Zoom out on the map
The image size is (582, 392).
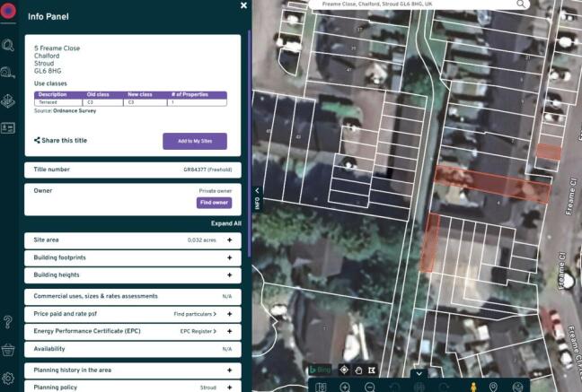[x=369, y=387]
